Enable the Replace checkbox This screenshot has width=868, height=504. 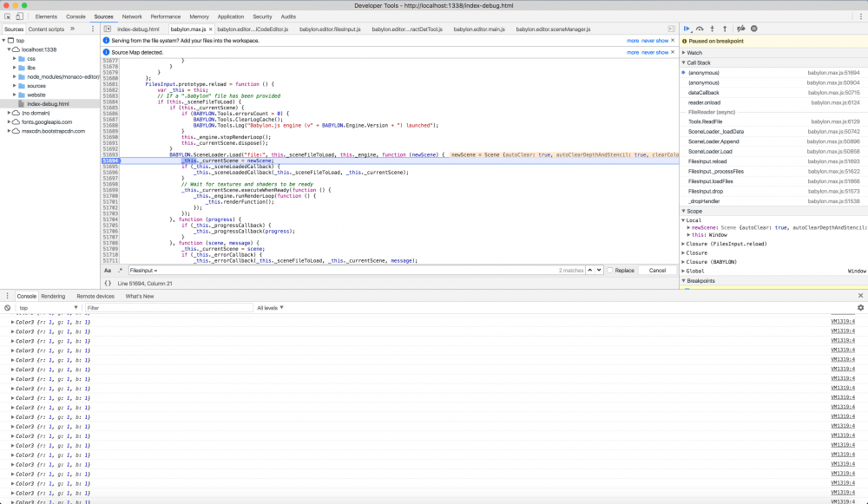click(x=610, y=271)
